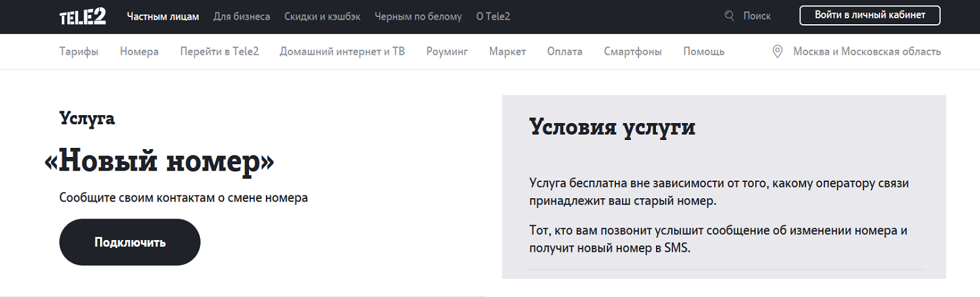Open the Частным лицам section
Screen dimensions: 980x297
tap(163, 16)
